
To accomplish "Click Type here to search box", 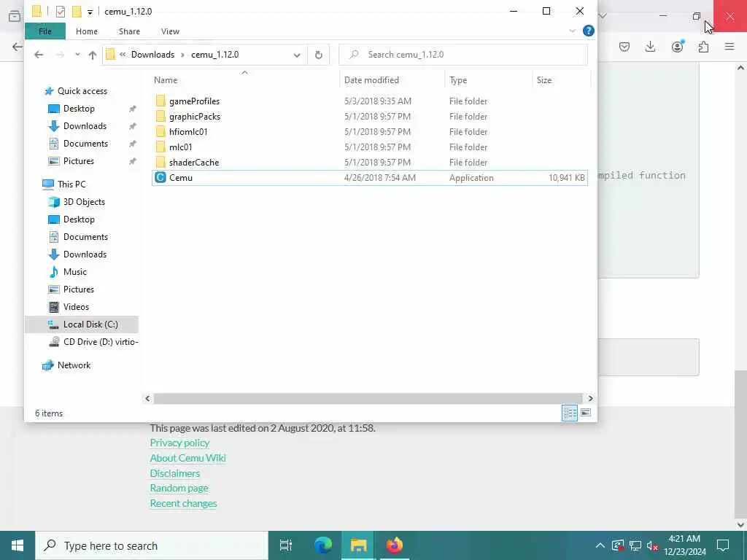I will (152, 545).
